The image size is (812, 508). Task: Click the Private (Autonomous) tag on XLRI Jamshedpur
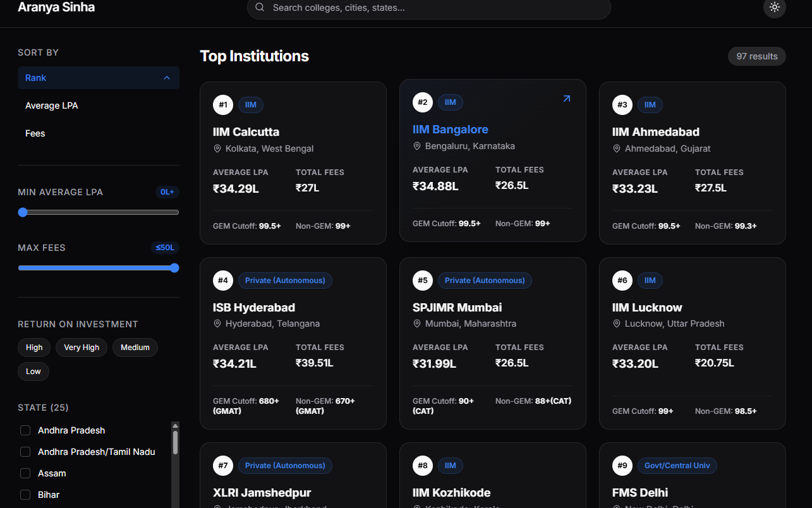tap(285, 466)
